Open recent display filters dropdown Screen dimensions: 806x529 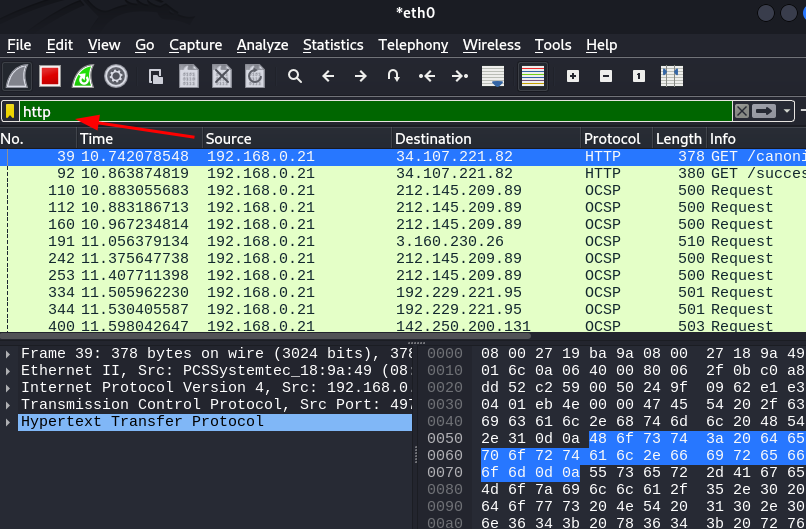786,111
